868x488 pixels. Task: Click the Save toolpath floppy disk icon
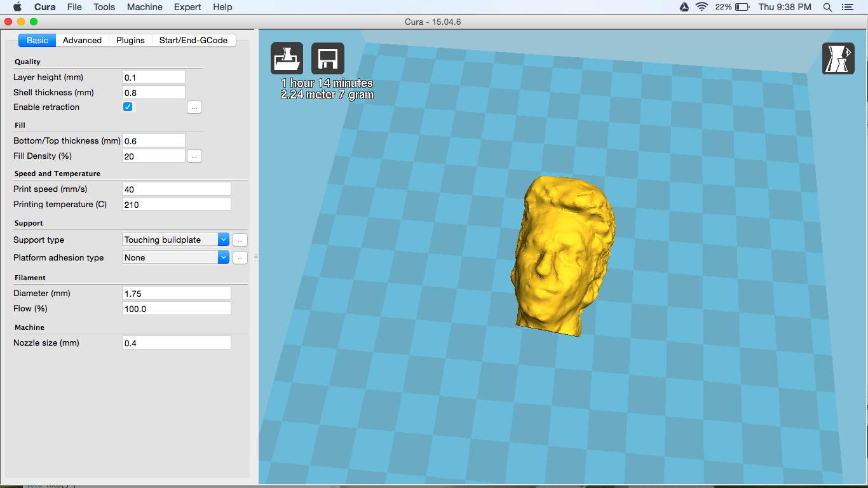(x=328, y=58)
